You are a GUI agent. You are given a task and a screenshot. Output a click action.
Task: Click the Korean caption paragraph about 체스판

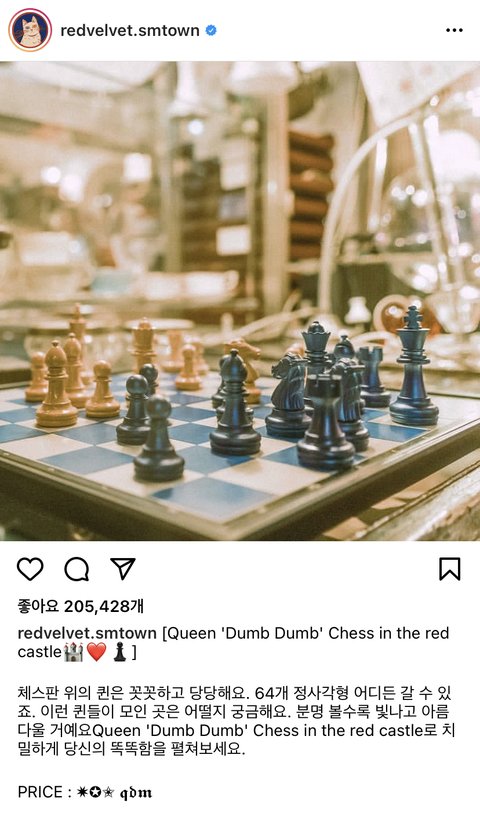(x=236, y=721)
